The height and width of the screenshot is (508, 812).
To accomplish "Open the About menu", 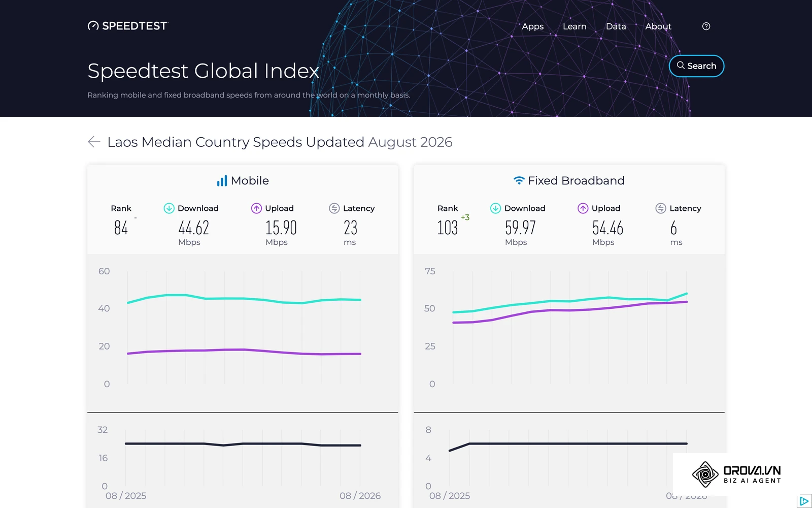I will (658, 26).
